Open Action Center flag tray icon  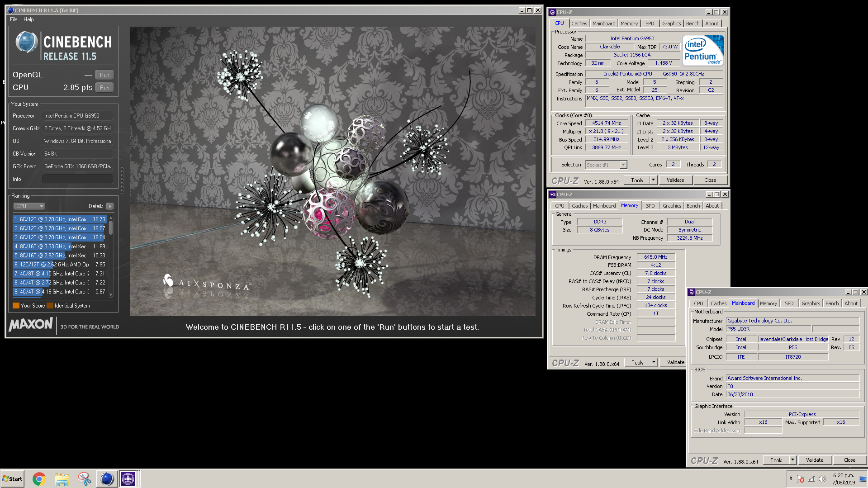pyautogui.click(x=801, y=479)
